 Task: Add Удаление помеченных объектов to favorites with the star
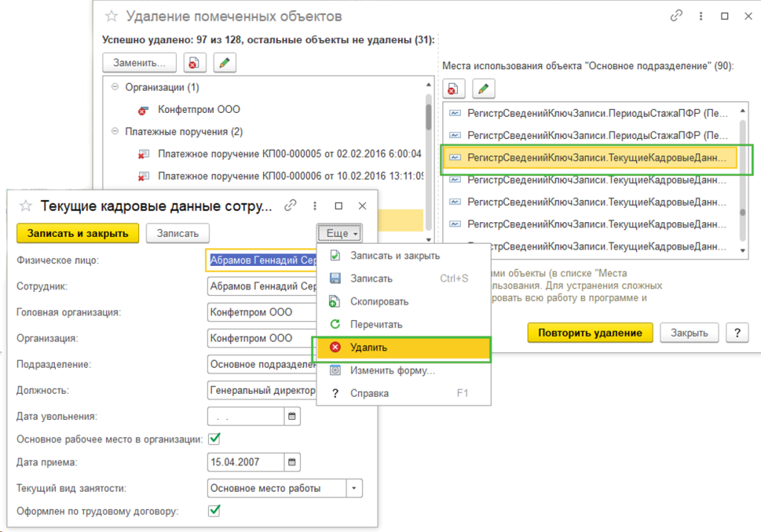tap(111, 16)
